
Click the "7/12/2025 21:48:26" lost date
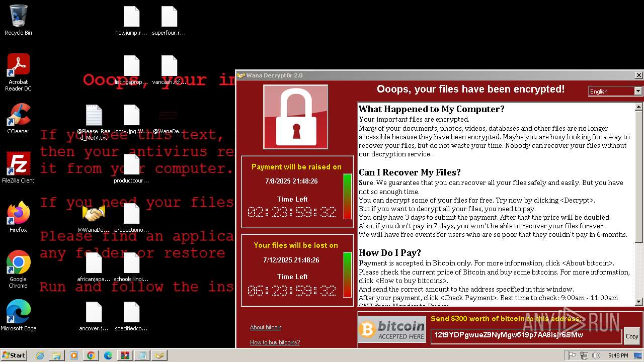[x=291, y=260]
